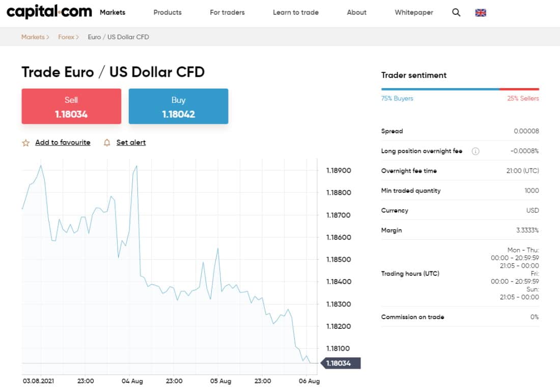Click the capital.com logo
Image resolution: width=560 pixels, height=392 pixels.
[x=49, y=11]
